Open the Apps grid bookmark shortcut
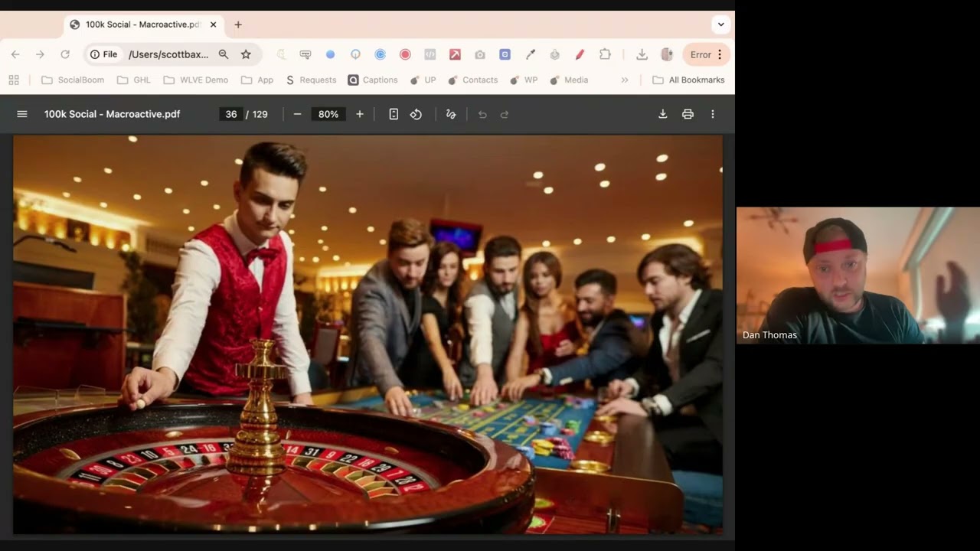This screenshot has height=551, width=980. click(x=14, y=80)
